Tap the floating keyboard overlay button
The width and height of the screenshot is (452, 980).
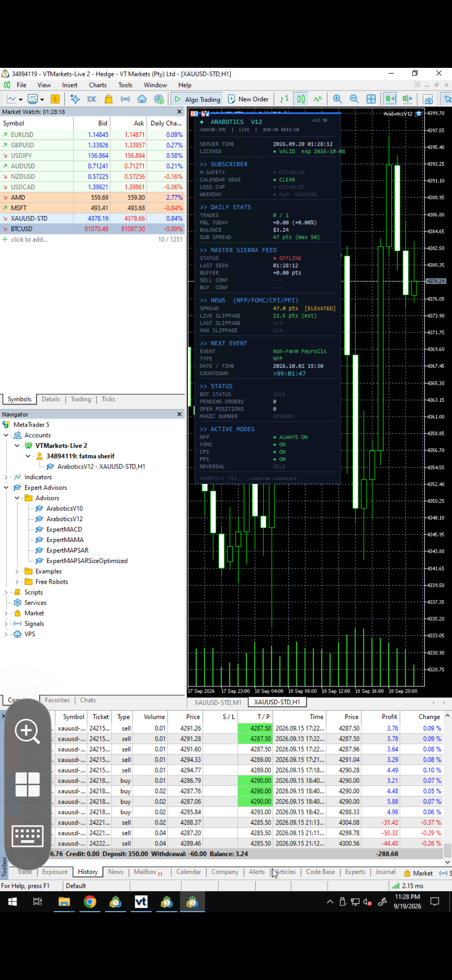[27, 835]
